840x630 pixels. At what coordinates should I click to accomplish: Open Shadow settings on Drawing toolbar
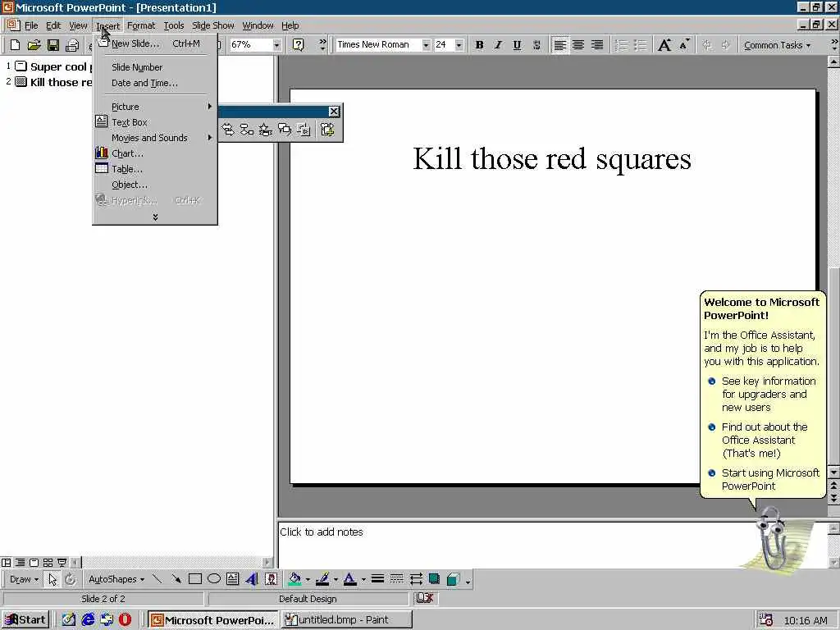(x=435, y=579)
